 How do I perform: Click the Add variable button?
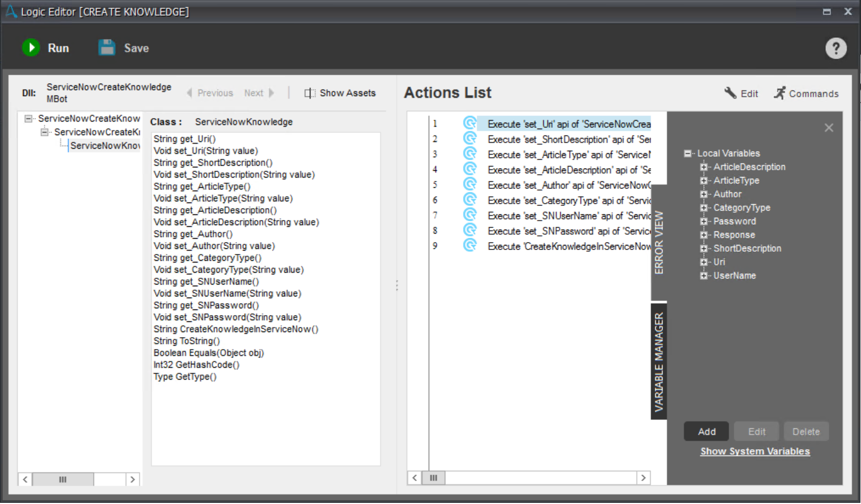point(707,432)
